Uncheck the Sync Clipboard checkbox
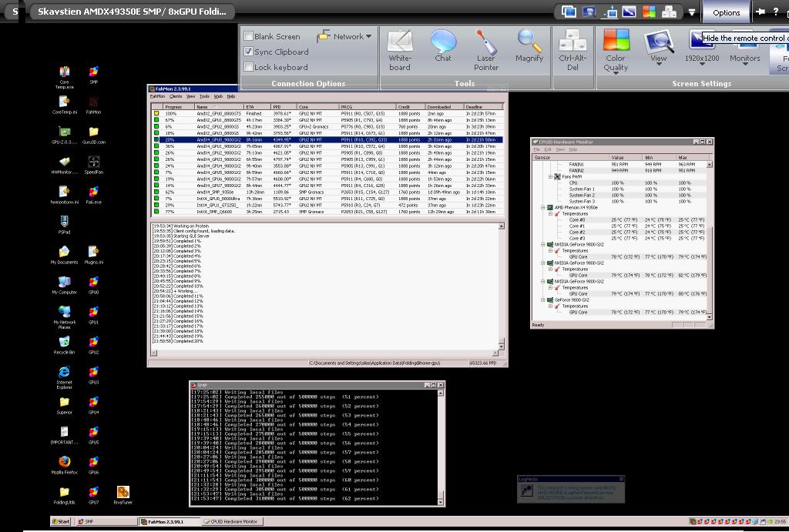Image resolution: width=789 pixels, height=532 pixels. [249, 52]
